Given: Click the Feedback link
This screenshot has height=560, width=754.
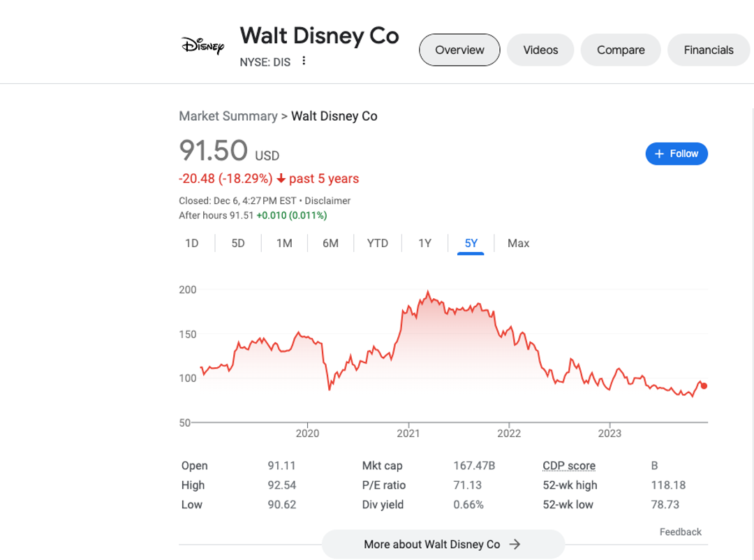Looking at the screenshot, I should [x=680, y=532].
